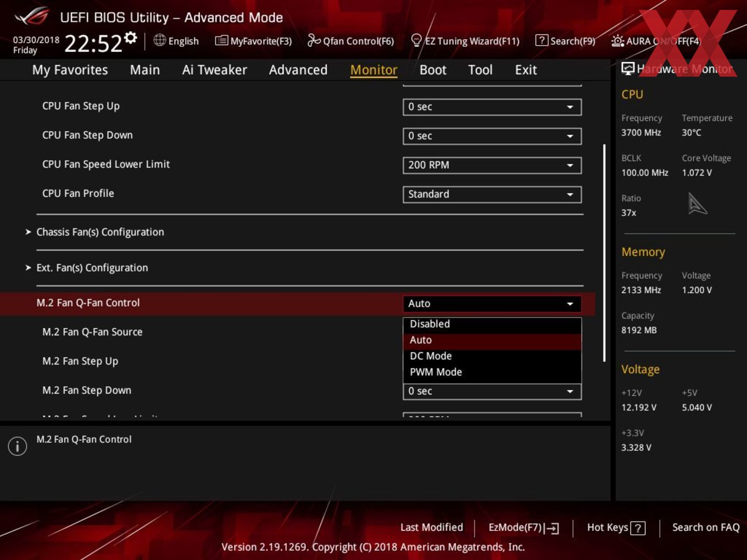Open the Exit tab
Screen dimensions: 747x560
point(526,70)
